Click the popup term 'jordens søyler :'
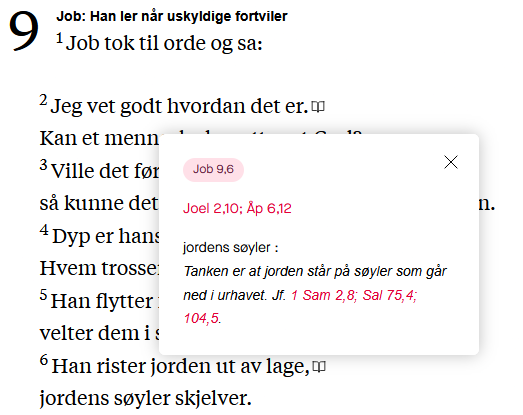 [230, 248]
